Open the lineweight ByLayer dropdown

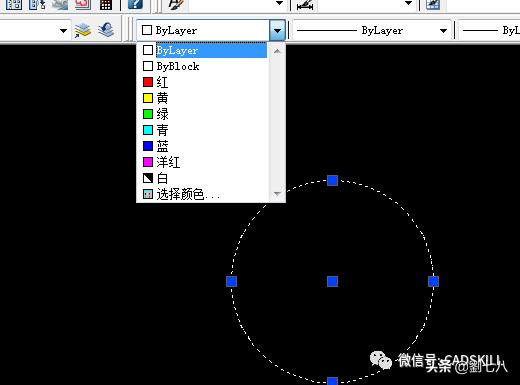489,31
